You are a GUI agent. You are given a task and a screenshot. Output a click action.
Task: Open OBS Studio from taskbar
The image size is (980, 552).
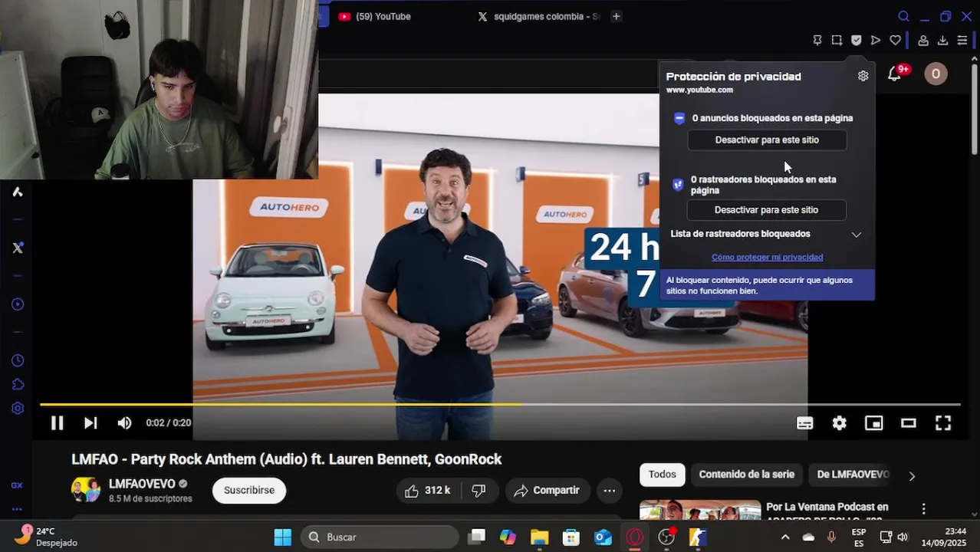666,537
